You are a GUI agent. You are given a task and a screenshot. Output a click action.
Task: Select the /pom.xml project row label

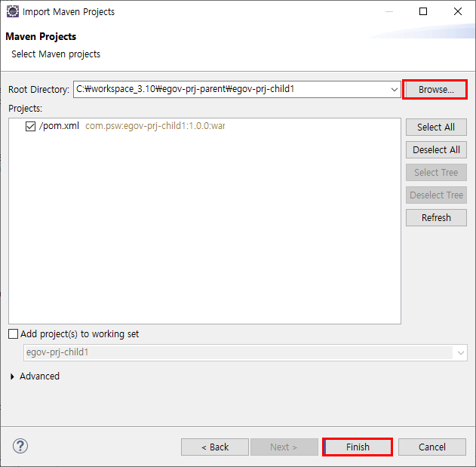tap(59, 126)
